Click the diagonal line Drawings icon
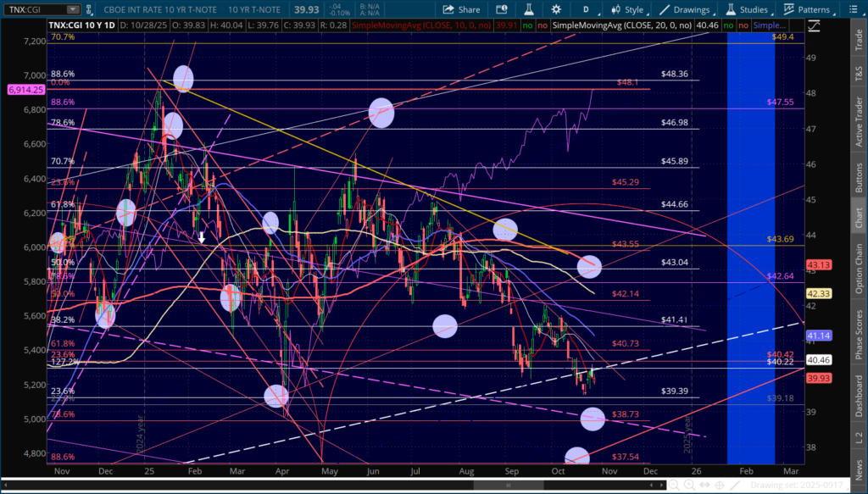The image size is (868, 494). tap(665, 9)
